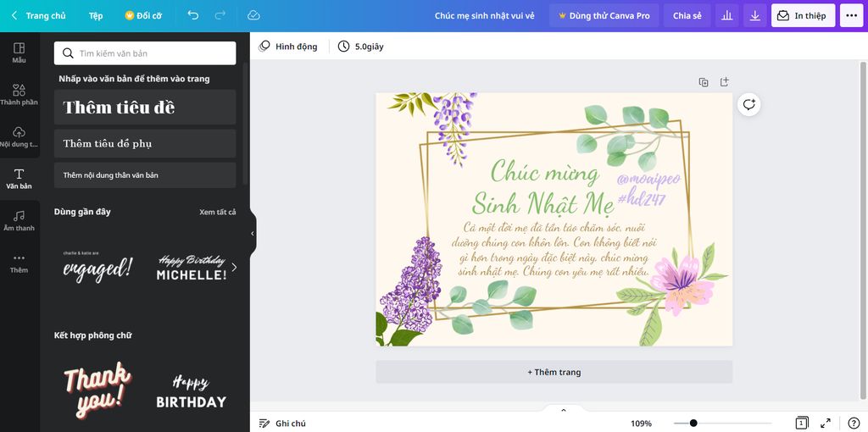Expand the page thumbnails chevron
The image size is (868, 432).
tap(564, 410)
